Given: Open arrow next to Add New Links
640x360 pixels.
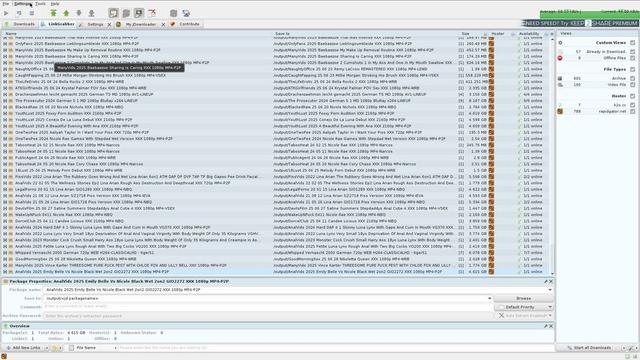Looking at the screenshot, I should coord(46,348).
